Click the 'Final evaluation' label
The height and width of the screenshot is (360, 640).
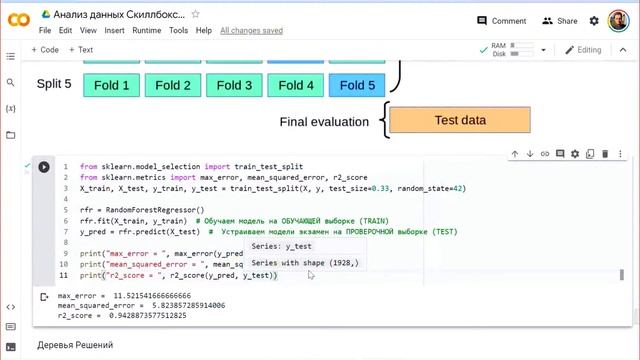[324, 122]
